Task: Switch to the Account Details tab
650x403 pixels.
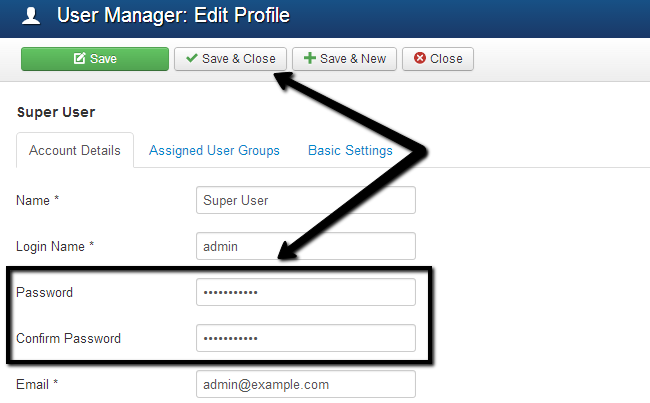Action: point(75,151)
